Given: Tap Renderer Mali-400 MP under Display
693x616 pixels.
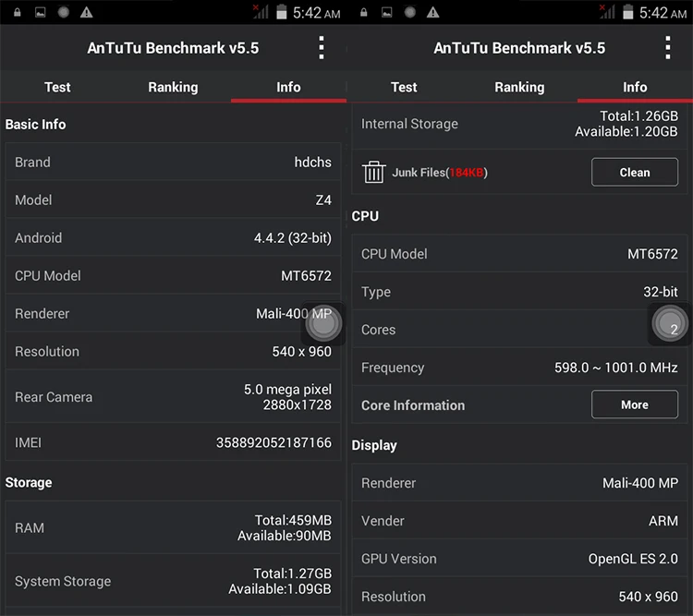Looking at the screenshot, I should pyautogui.click(x=519, y=482).
